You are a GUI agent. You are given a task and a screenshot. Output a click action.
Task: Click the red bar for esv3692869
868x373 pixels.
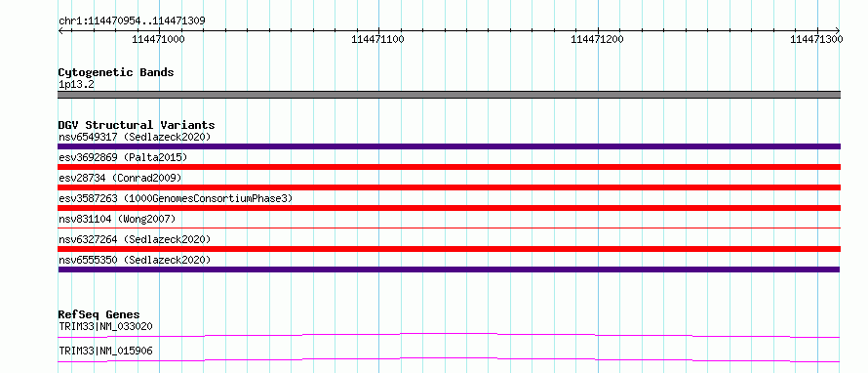coord(449,167)
